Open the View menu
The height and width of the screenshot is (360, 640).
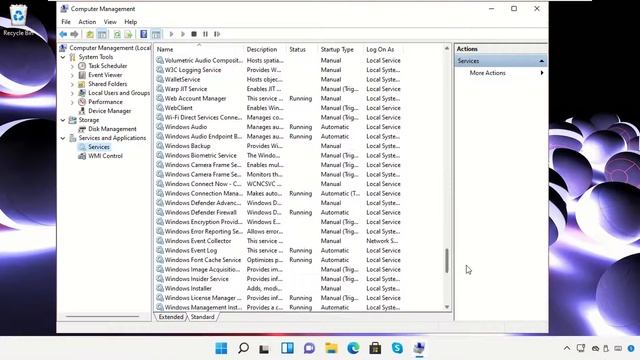click(110, 22)
